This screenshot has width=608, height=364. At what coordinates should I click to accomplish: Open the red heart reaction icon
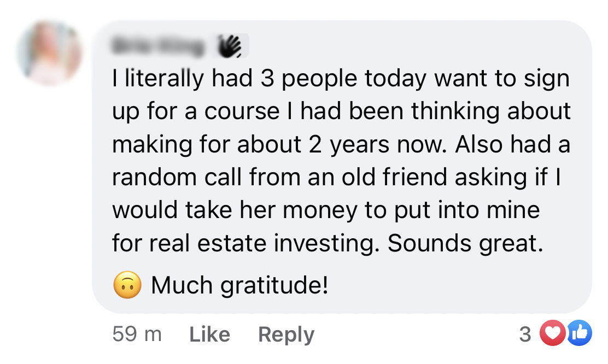553,333
